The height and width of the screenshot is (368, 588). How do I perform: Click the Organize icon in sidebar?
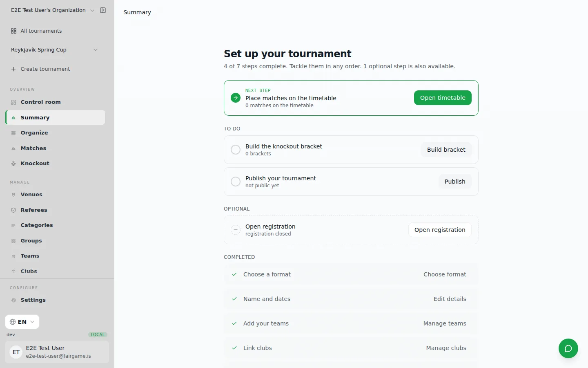pyautogui.click(x=13, y=133)
